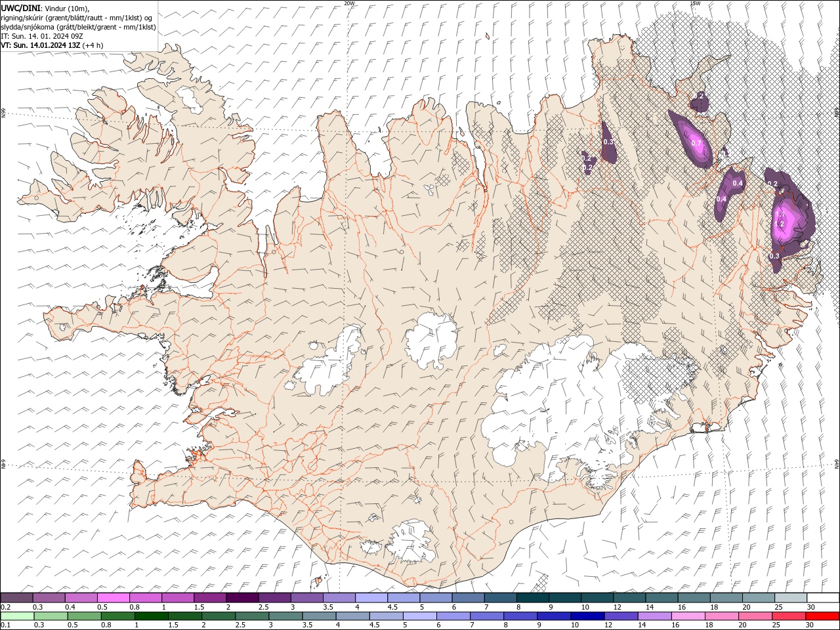The height and width of the screenshot is (630, 840).
Task: Pick the pale grey swatch starting at 25 in the upper legend row
Action: [x=791, y=598]
